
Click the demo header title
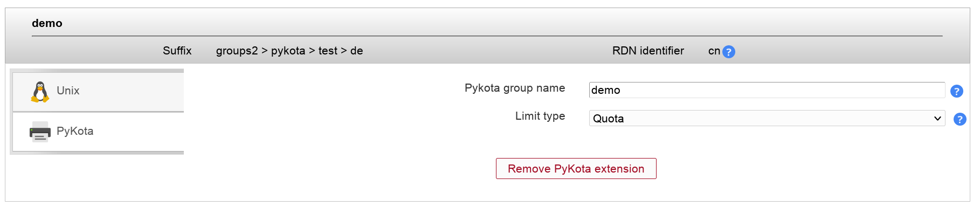coord(47,23)
